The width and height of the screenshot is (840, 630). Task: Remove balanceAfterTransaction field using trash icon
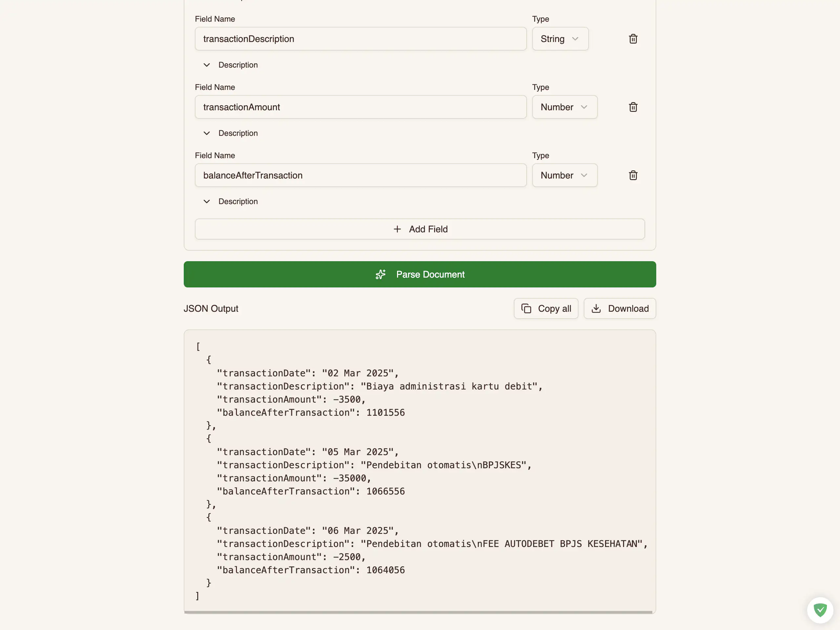click(633, 176)
